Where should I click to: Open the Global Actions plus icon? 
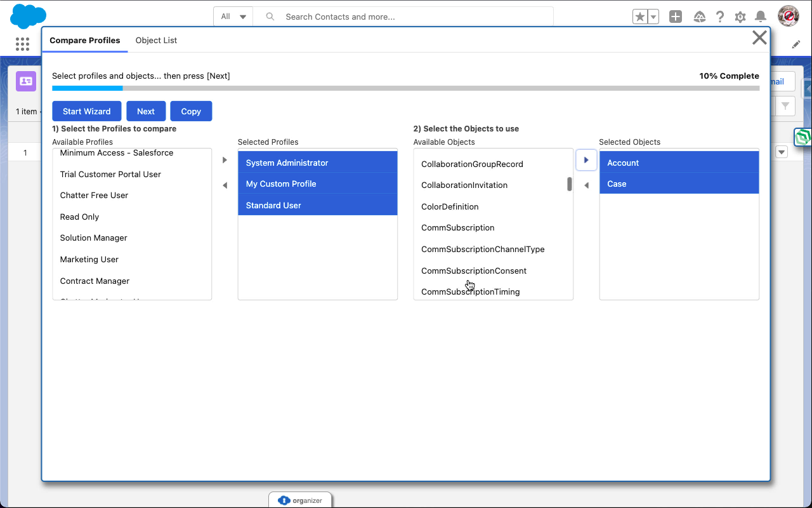[676, 17]
